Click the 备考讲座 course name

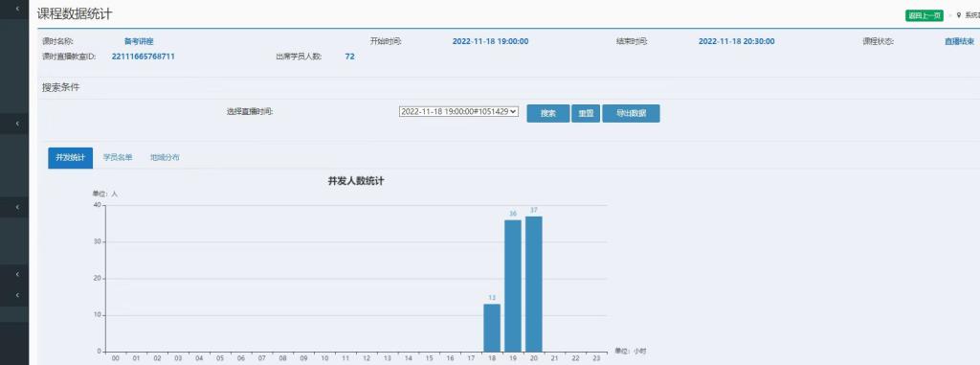click(138, 41)
